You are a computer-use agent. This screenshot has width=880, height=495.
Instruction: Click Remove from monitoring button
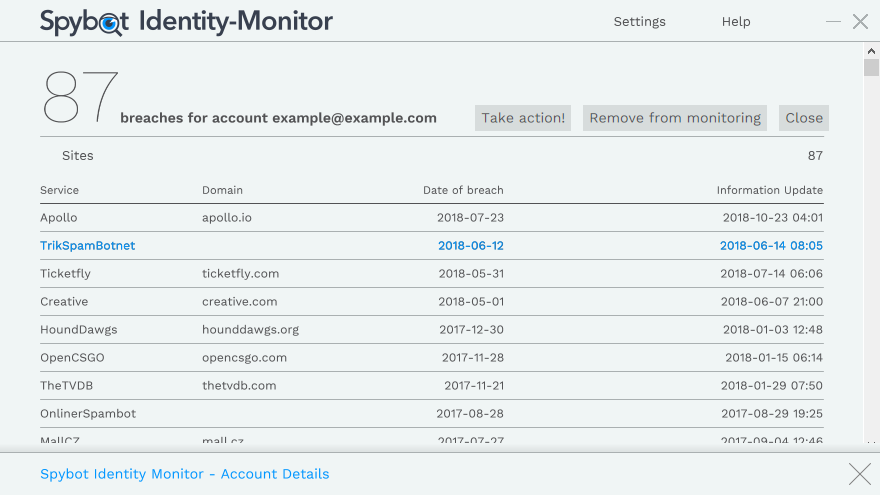coord(675,118)
